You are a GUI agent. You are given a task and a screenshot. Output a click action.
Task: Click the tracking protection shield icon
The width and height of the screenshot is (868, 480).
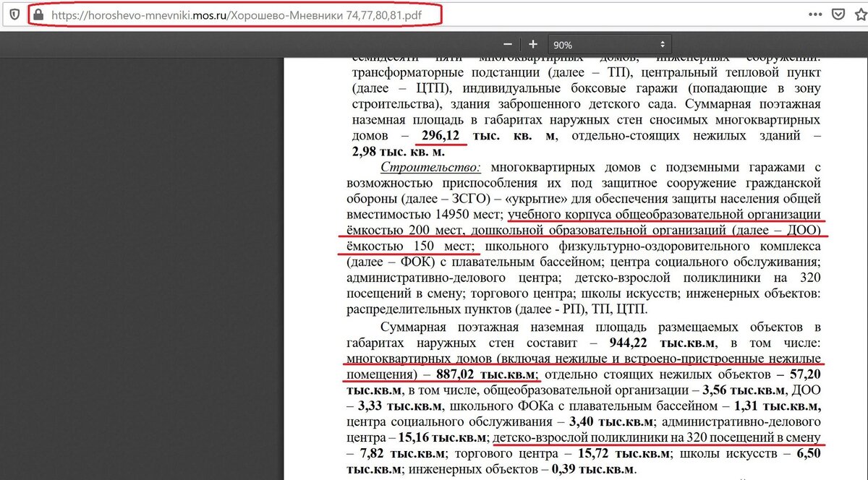(14, 14)
